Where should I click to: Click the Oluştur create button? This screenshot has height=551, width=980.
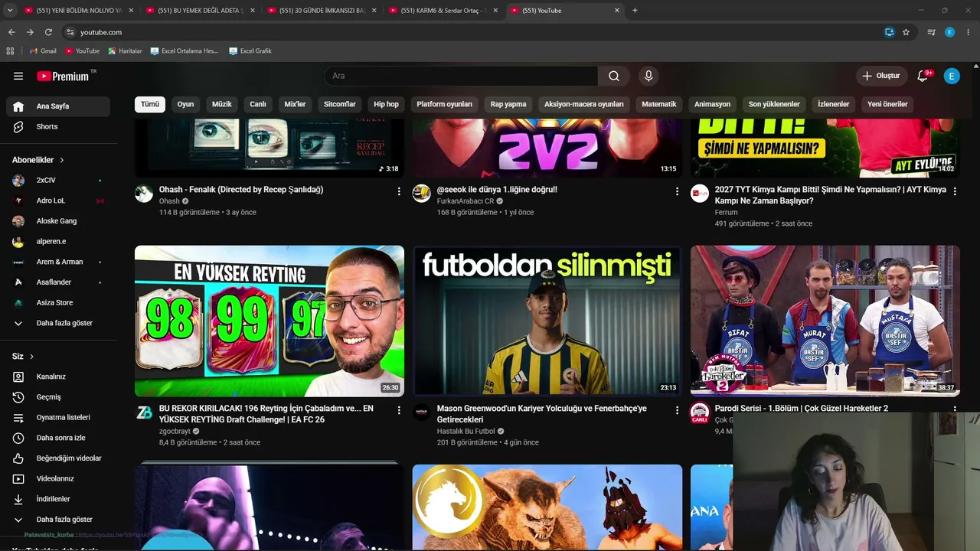tap(881, 76)
